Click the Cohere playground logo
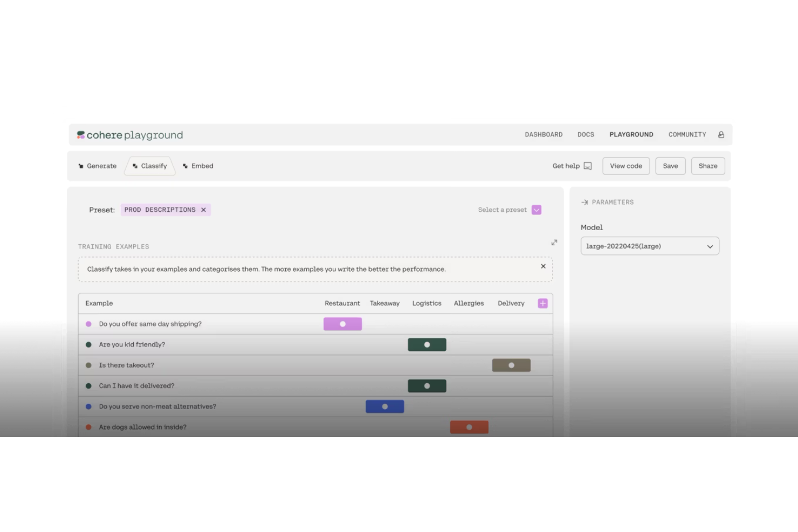The image size is (798, 532). (x=129, y=135)
